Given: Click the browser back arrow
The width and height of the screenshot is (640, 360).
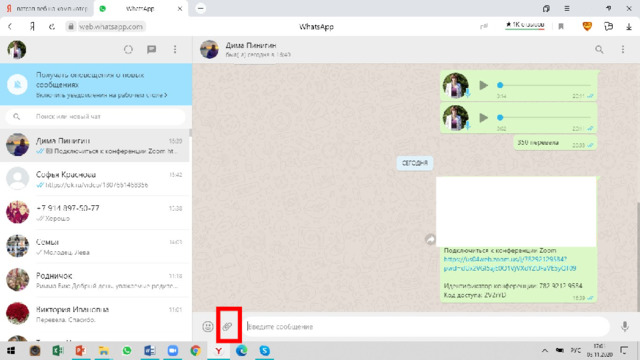Looking at the screenshot, I should click(x=10, y=27).
